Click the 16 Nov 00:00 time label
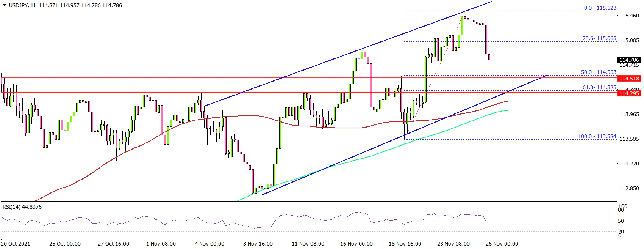 356,244
